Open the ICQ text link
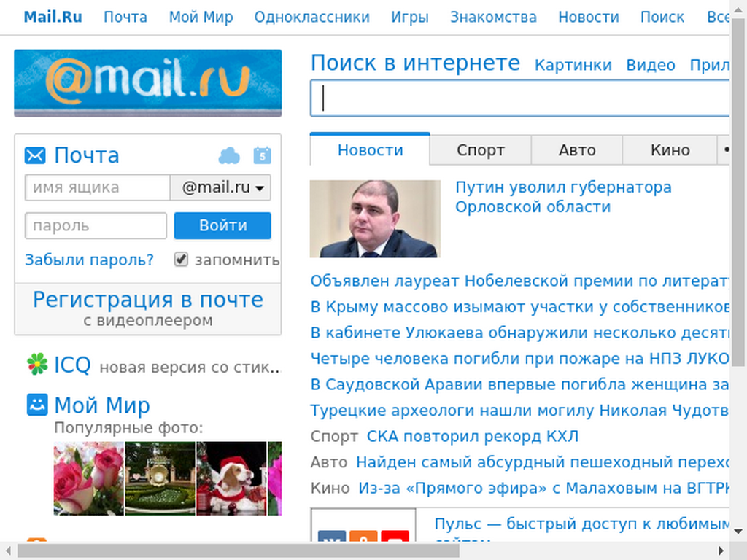747x560 pixels. coord(72,365)
